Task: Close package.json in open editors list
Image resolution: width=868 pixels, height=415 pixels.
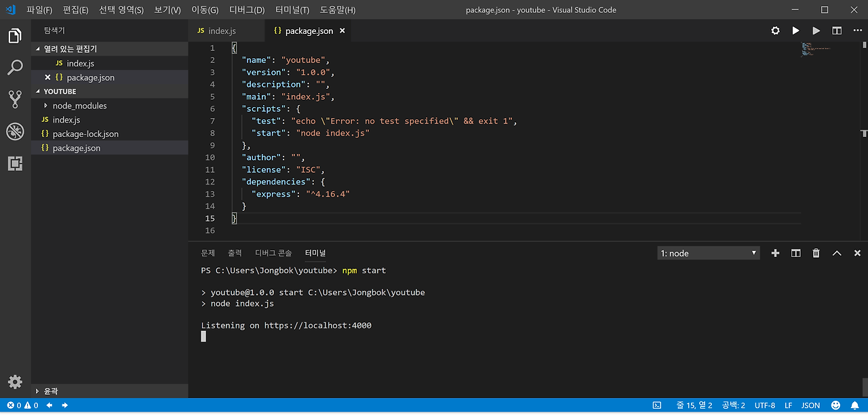Action: [x=47, y=77]
